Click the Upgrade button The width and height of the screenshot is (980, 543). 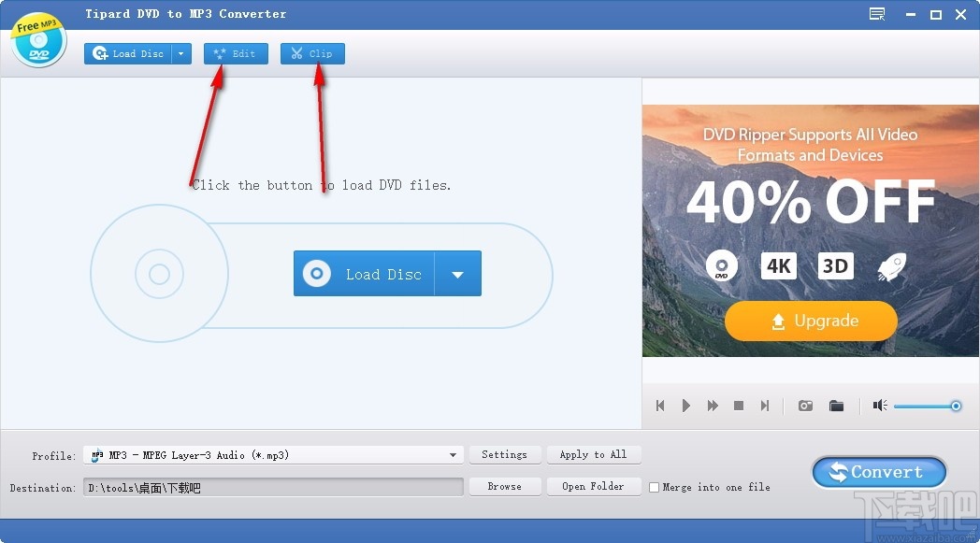pos(810,321)
